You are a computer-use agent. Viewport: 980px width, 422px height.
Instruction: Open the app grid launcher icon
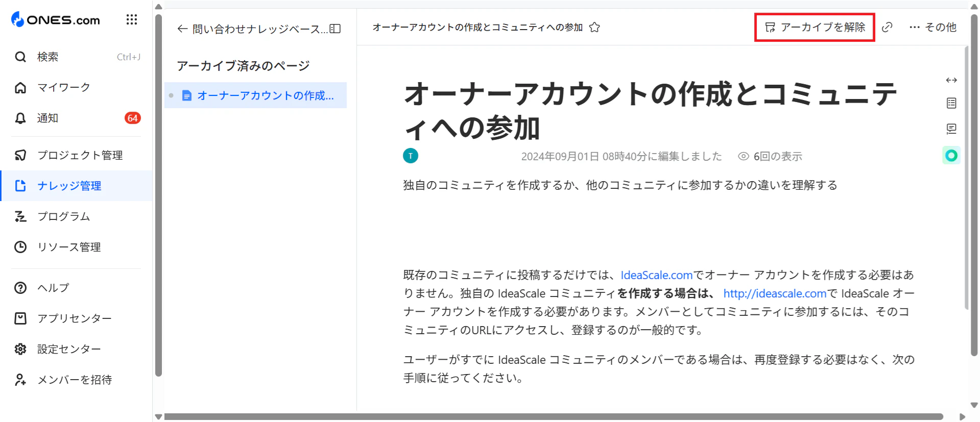(132, 19)
